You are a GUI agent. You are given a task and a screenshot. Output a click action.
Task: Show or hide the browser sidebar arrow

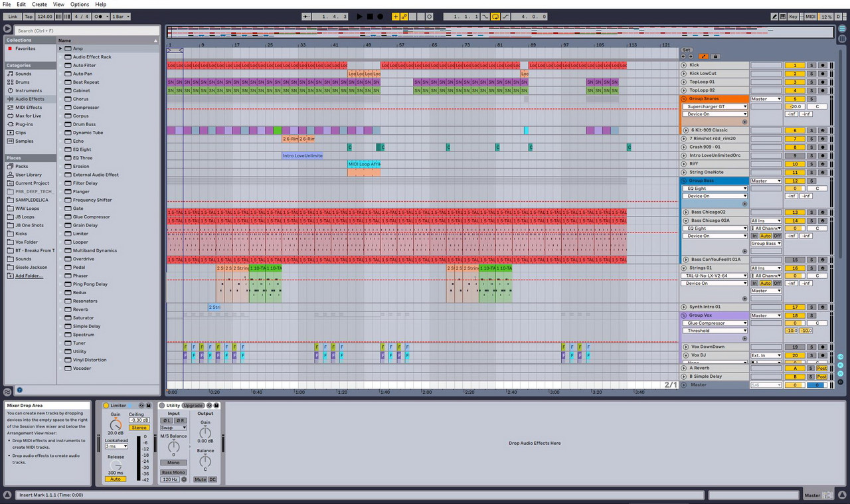tap(7, 29)
